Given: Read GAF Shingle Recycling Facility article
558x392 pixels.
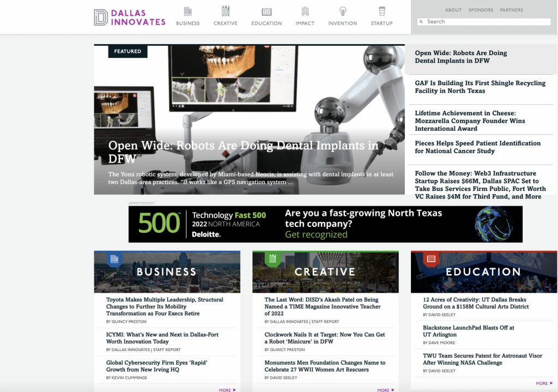Looking at the screenshot, I should click(x=480, y=87).
